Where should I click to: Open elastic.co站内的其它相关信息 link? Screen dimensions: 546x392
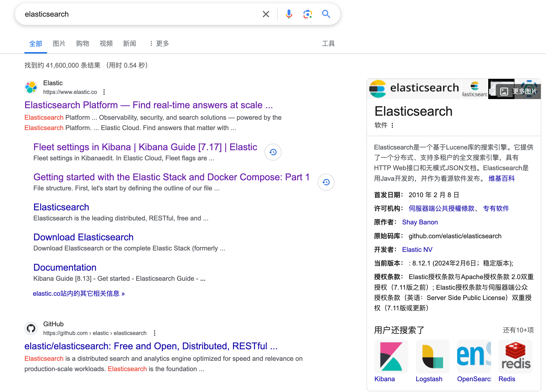click(x=79, y=293)
